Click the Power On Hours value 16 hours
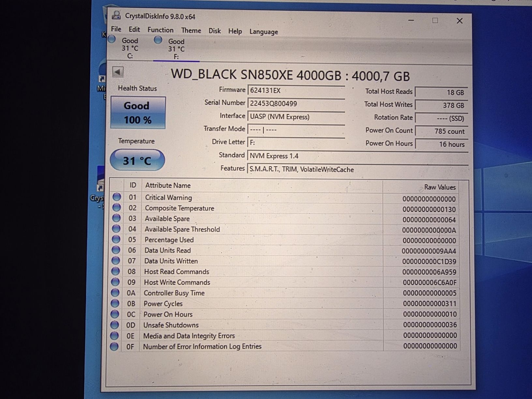Screen dimensions: 532x399 pyautogui.click(x=441, y=144)
